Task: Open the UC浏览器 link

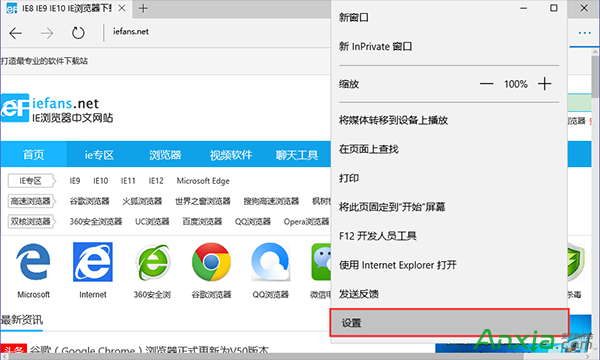Action: coord(152,222)
